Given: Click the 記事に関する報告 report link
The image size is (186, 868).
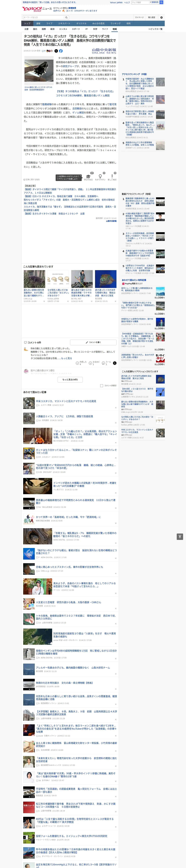Looking at the screenshot, I should click(x=32, y=180).
